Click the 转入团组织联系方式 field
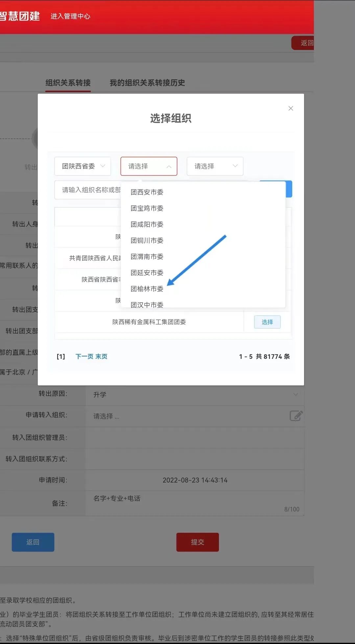Viewport: 355px width, 644px height. tap(195, 459)
